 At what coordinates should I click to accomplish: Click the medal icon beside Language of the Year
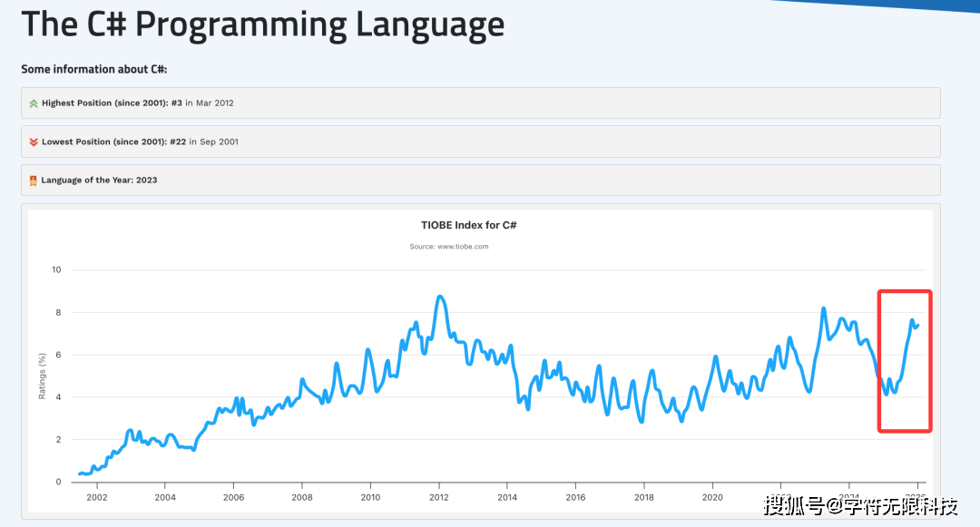34,180
